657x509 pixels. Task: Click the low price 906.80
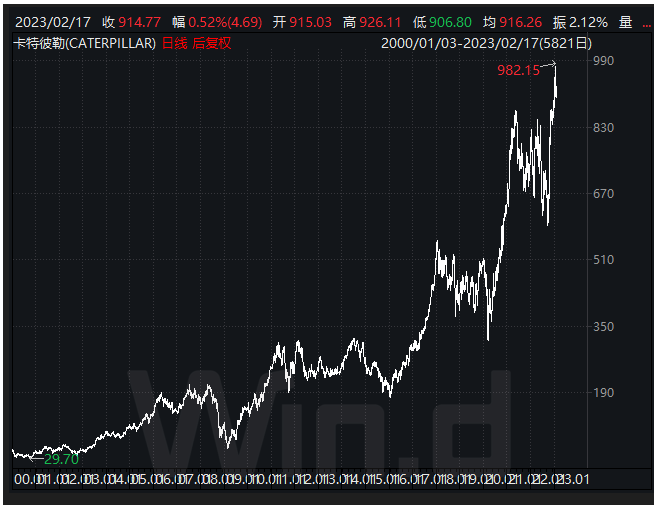[x=450, y=22]
